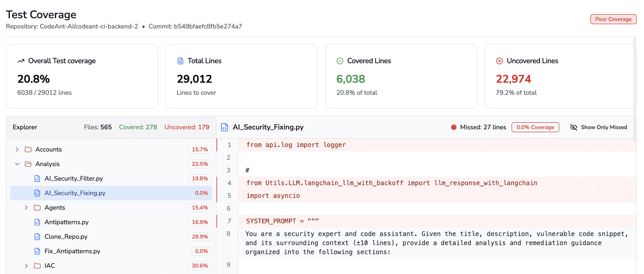
Task: Click the commit hash b549bfaefc8fb5e274a7
Action: (208, 26)
